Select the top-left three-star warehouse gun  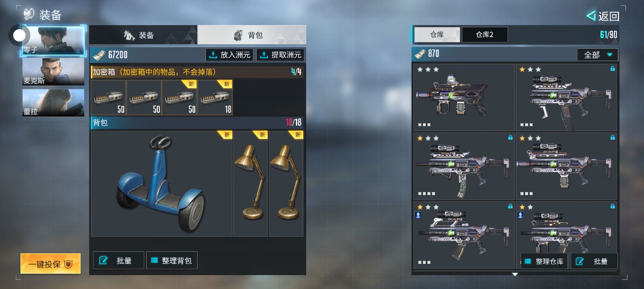(464, 97)
